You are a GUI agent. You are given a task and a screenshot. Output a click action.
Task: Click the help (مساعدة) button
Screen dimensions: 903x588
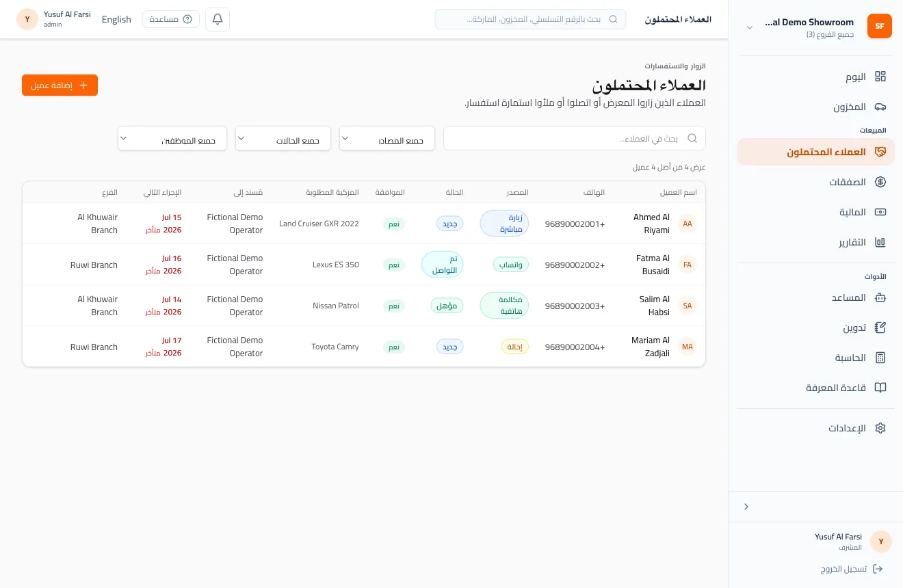point(171,19)
